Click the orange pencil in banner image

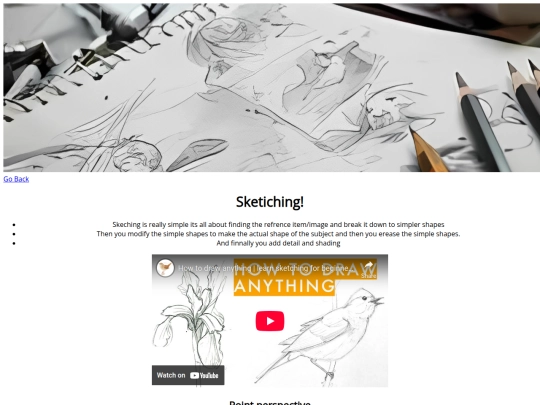point(428,149)
